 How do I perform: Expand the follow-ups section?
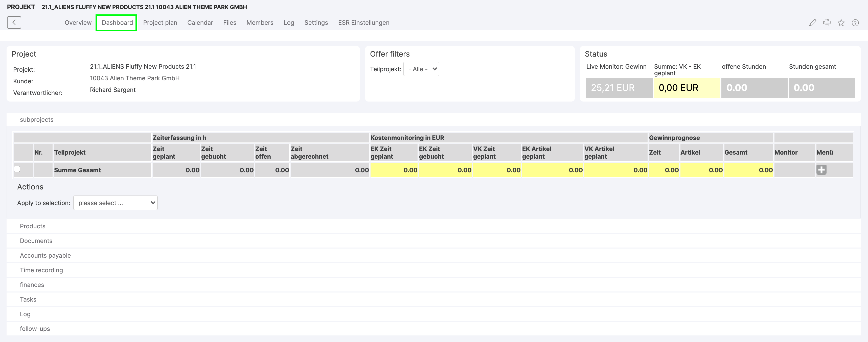(x=433, y=329)
